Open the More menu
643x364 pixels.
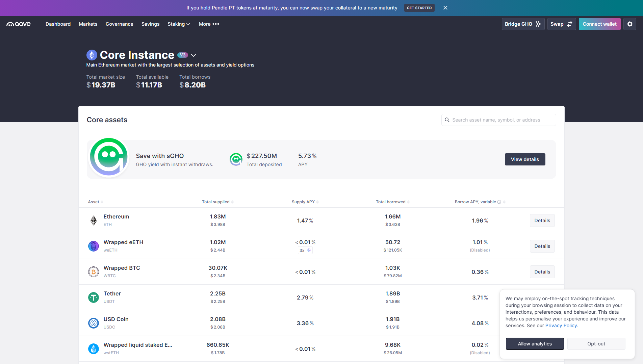pyautogui.click(x=209, y=24)
